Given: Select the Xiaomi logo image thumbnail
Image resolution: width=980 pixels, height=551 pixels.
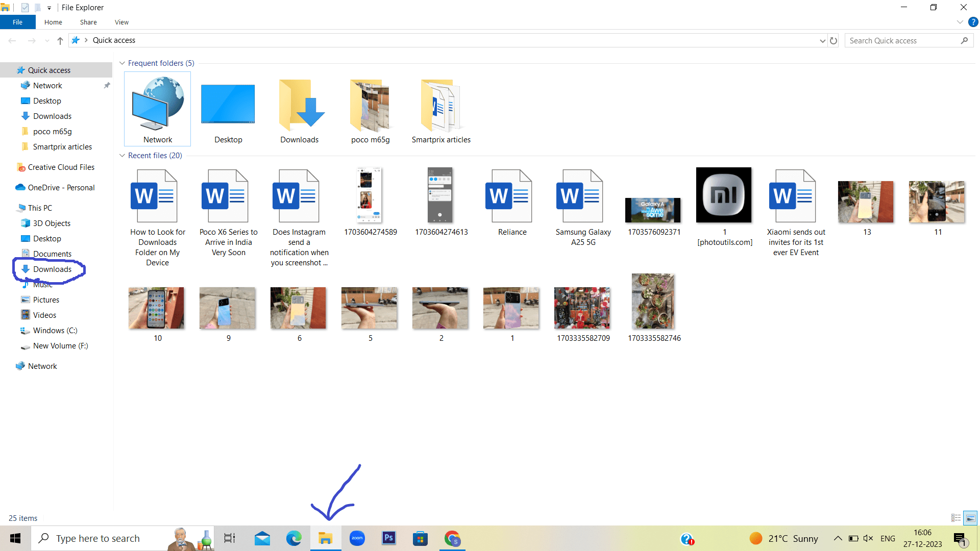Looking at the screenshot, I should click(724, 195).
